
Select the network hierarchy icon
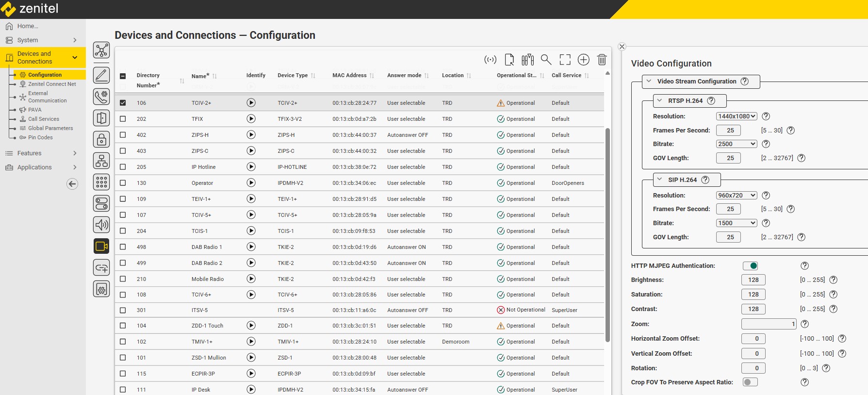pyautogui.click(x=101, y=161)
